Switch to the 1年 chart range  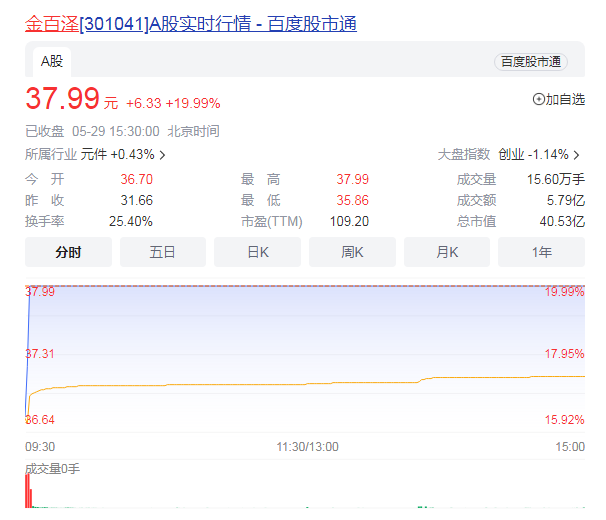pyautogui.click(x=541, y=252)
